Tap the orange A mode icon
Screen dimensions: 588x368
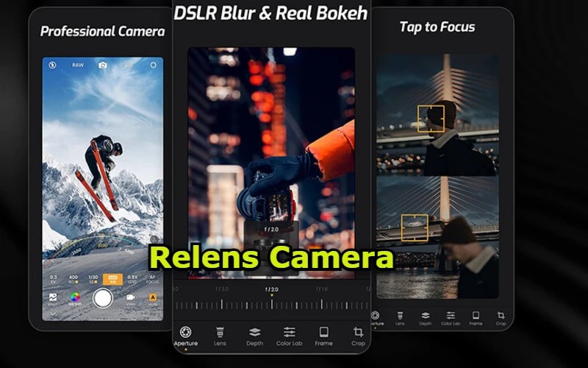pyautogui.click(x=153, y=298)
